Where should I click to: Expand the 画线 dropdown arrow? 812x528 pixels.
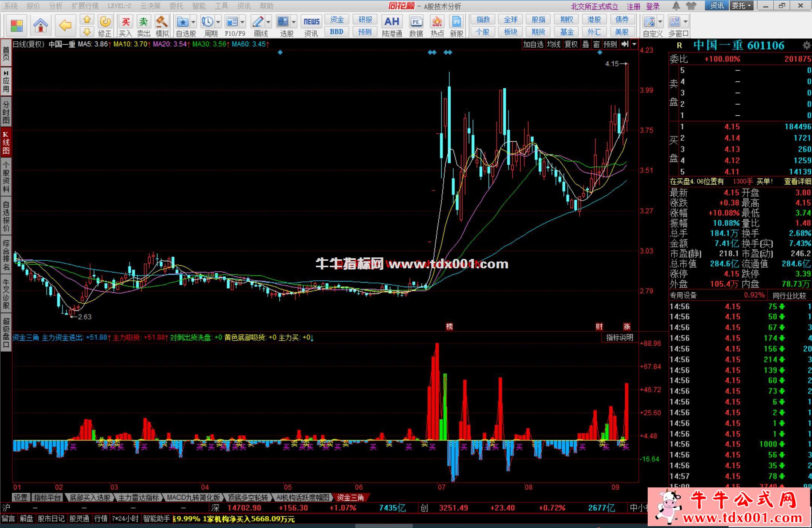268,22
